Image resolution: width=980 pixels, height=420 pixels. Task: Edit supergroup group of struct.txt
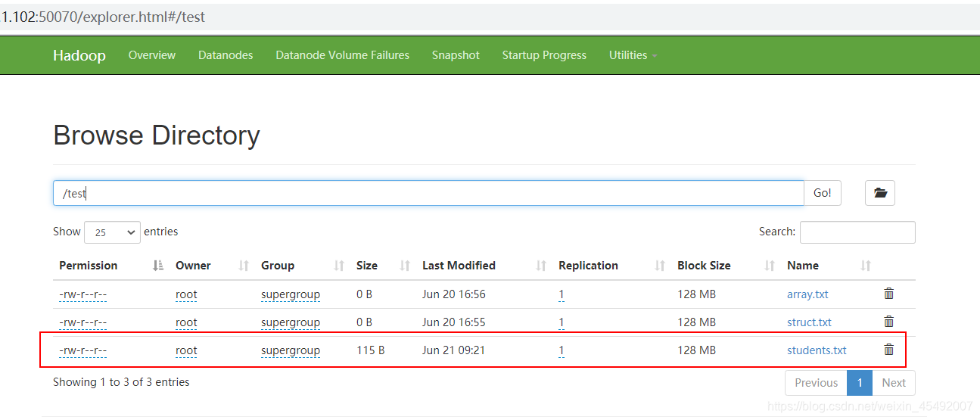pos(291,322)
